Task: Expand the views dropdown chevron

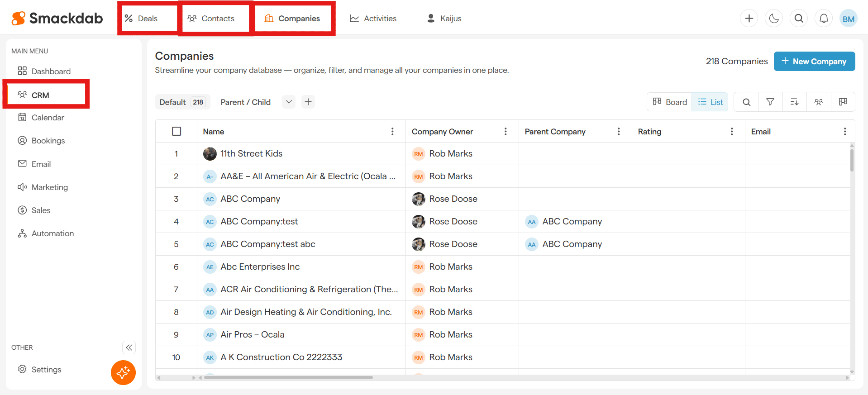Action: [289, 102]
